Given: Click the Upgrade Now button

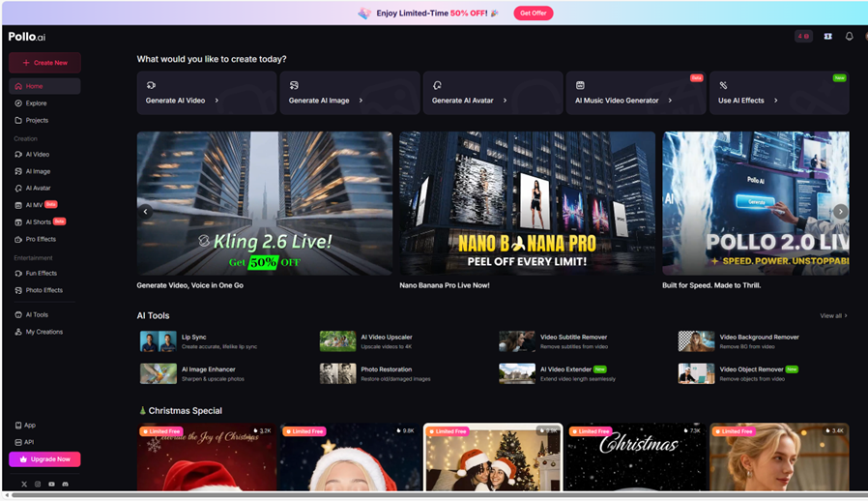Looking at the screenshot, I should [44, 458].
